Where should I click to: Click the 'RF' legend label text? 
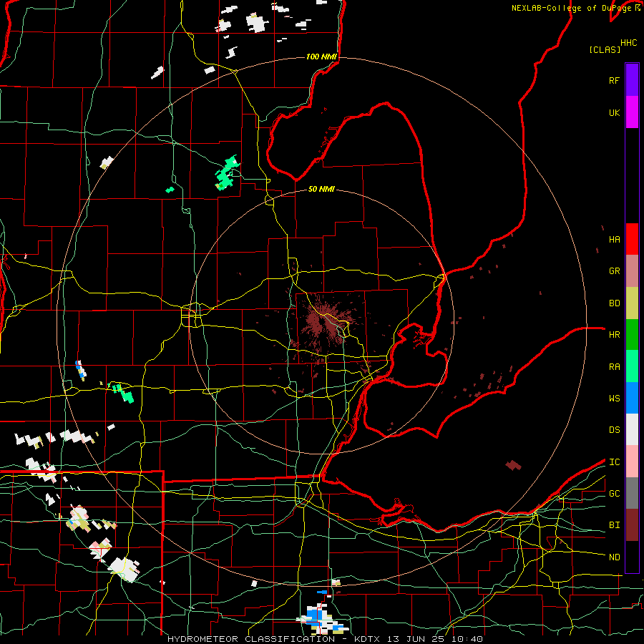click(614, 80)
